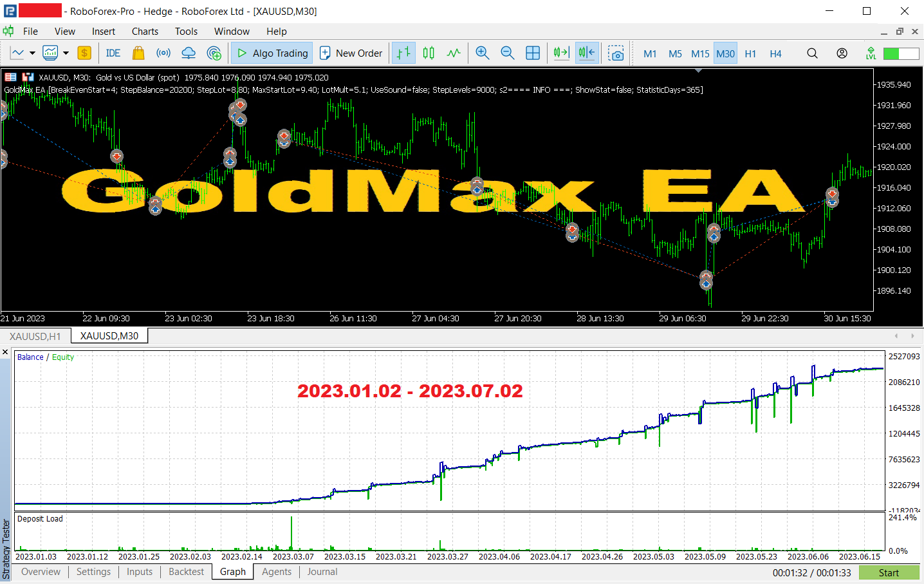
Task: Open the search magnifier icon
Action: [813, 53]
